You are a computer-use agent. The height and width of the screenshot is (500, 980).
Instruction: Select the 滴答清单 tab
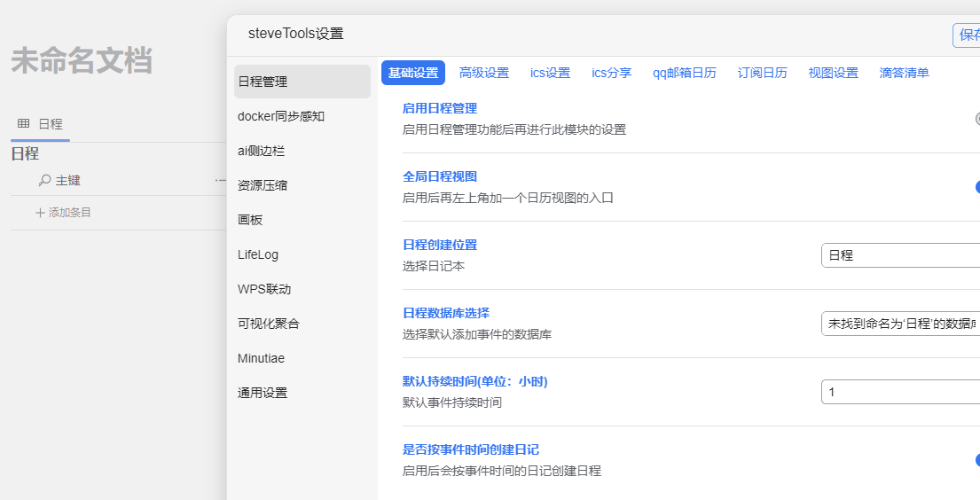point(904,73)
